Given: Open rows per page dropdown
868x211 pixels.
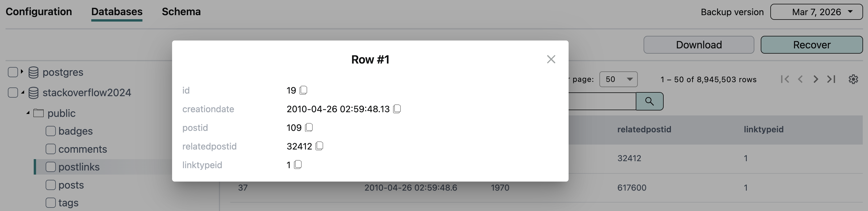Looking at the screenshot, I should [x=618, y=79].
